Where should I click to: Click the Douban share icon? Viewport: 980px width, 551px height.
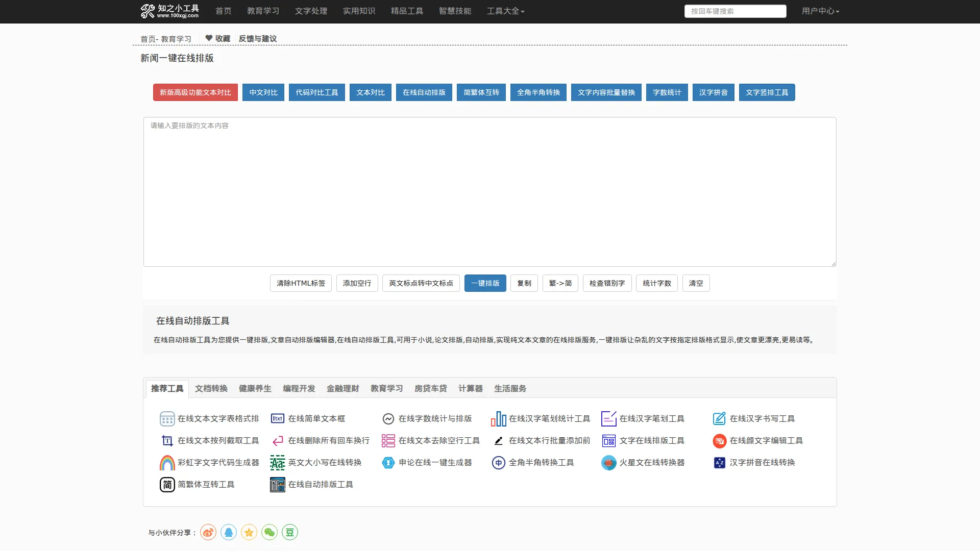(x=290, y=533)
